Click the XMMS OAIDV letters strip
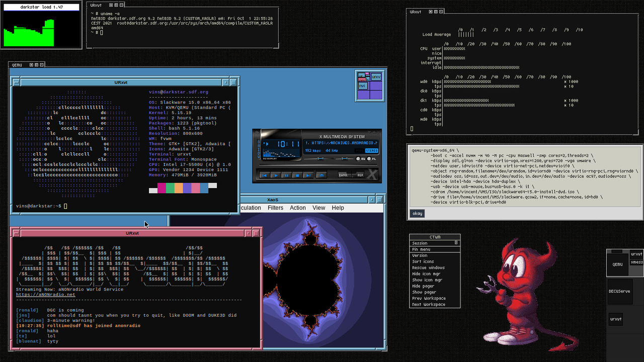Screen dimensions: 644x362 [259, 149]
